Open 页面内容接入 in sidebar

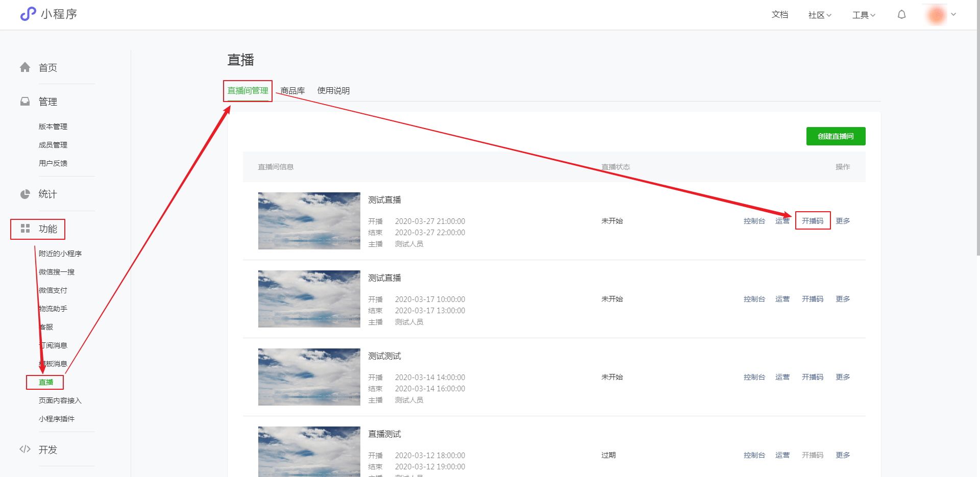tap(60, 400)
